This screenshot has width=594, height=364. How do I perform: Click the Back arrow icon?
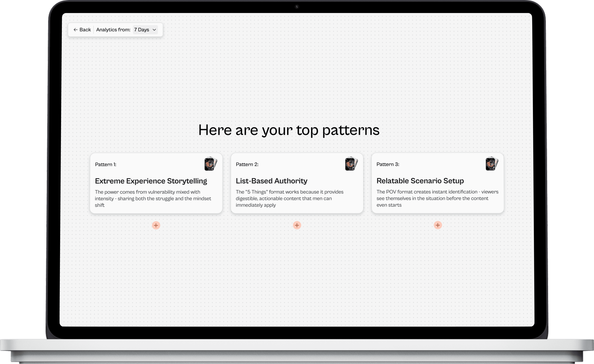(x=75, y=30)
